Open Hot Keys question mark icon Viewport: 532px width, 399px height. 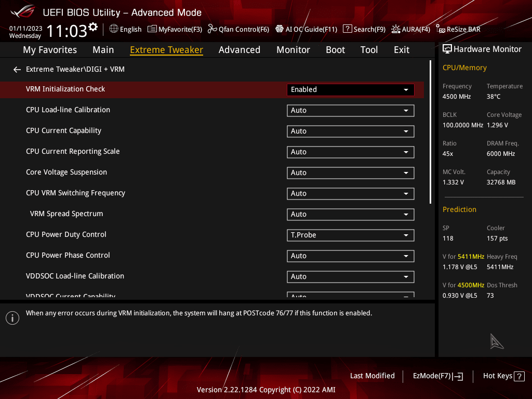coord(520,376)
